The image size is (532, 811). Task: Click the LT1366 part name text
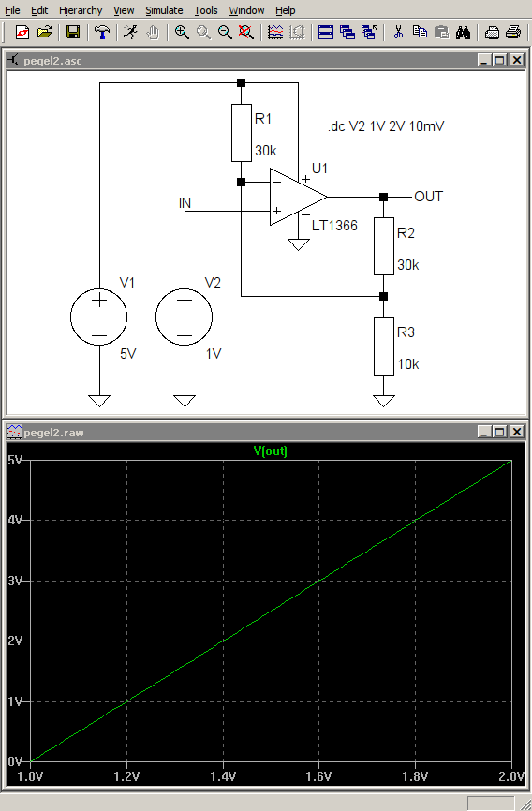[334, 226]
